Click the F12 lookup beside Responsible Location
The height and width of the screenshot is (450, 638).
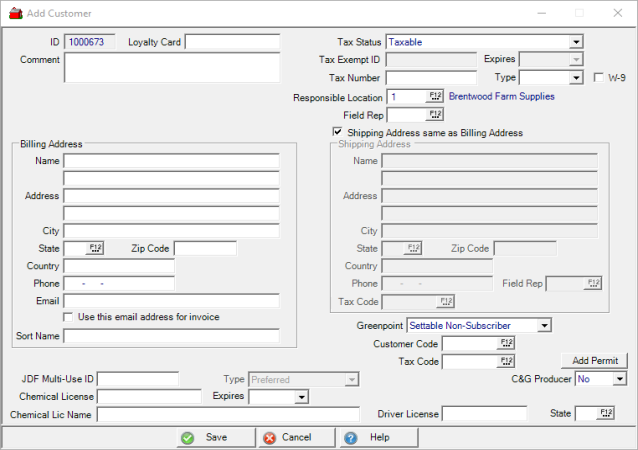point(435,97)
